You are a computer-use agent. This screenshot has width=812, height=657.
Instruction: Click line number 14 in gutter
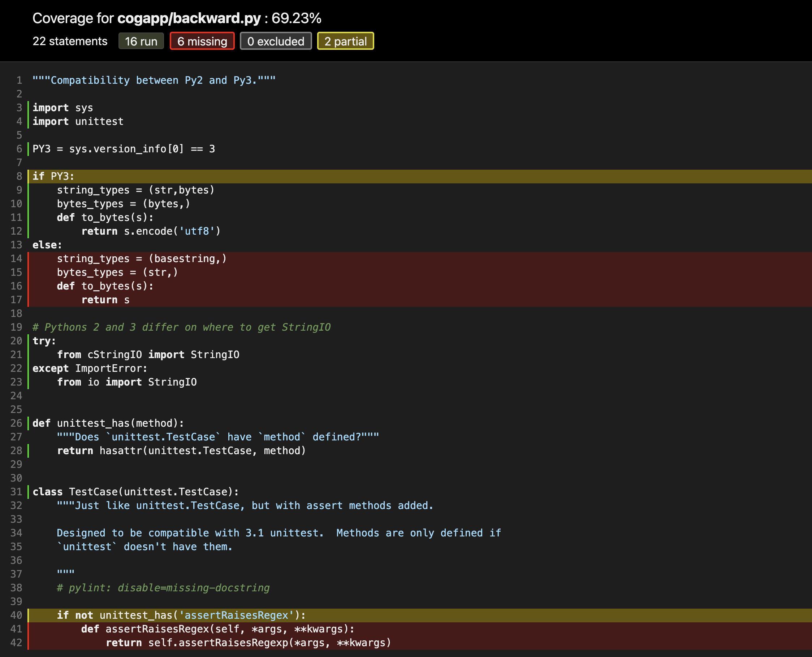(16, 259)
